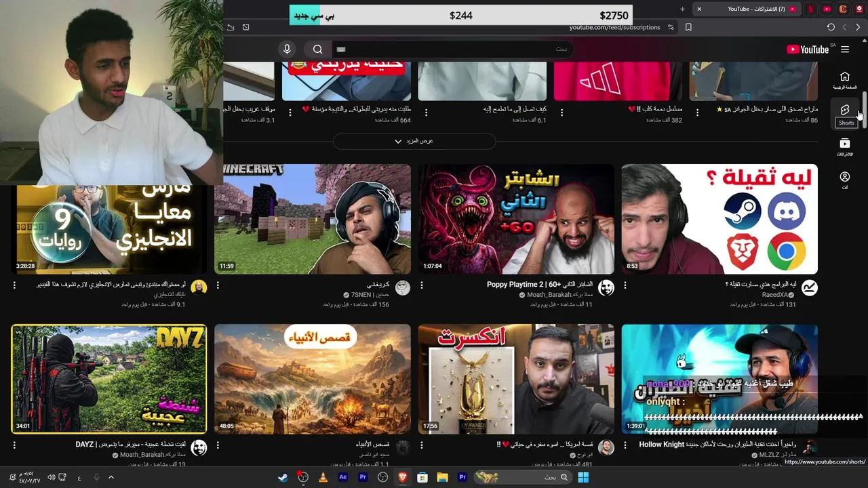Open volume control in system tray
Image resolution: width=868 pixels, height=488 pixels.
[x=51, y=477]
